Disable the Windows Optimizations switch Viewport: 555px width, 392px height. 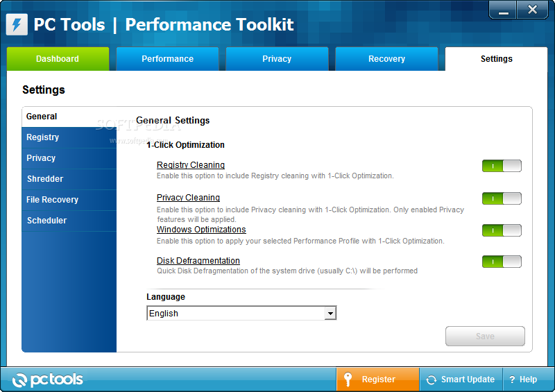tap(502, 230)
